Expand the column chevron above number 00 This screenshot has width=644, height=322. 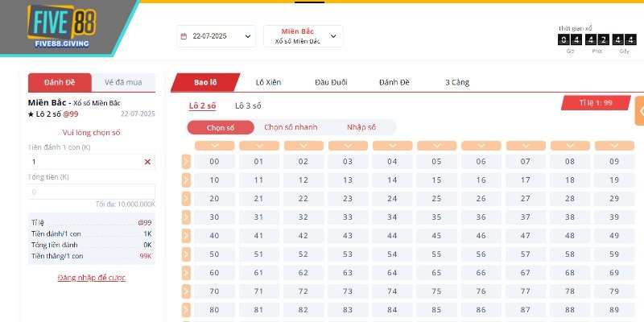[x=214, y=146]
